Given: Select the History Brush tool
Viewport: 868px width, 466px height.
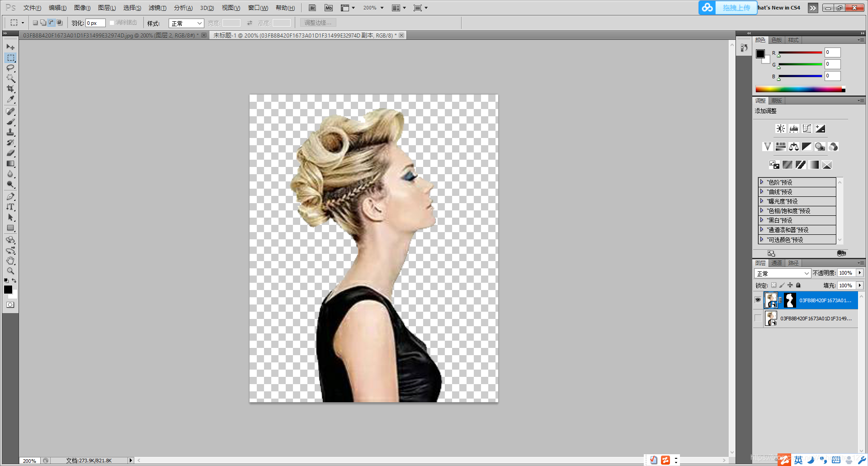Looking at the screenshot, I should pyautogui.click(x=10, y=143).
